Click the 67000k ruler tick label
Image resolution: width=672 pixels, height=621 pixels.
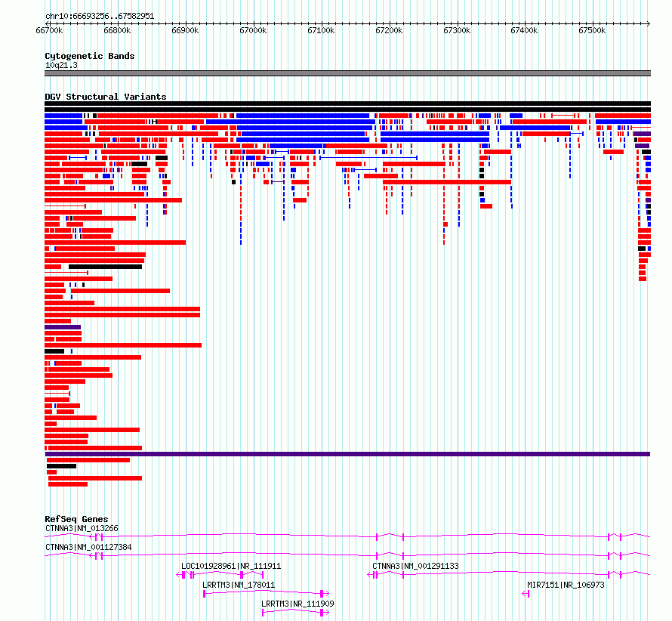pos(253,30)
